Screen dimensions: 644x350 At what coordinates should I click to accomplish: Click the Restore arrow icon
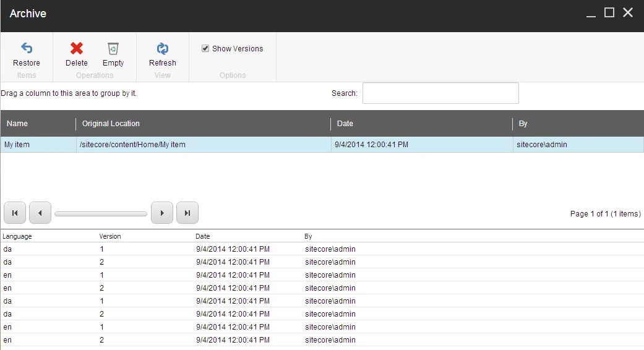[x=27, y=48]
